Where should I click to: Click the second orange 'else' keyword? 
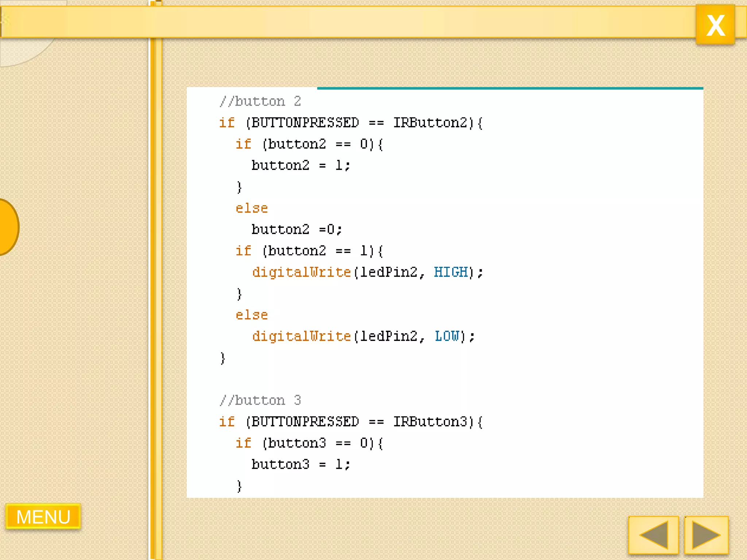point(252,315)
